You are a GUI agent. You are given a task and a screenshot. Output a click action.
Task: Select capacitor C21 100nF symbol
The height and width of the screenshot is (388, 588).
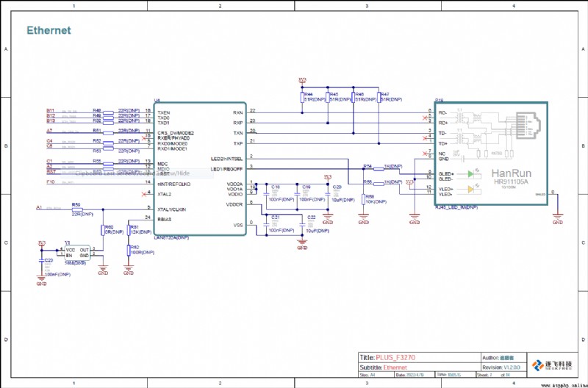(267, 225)
